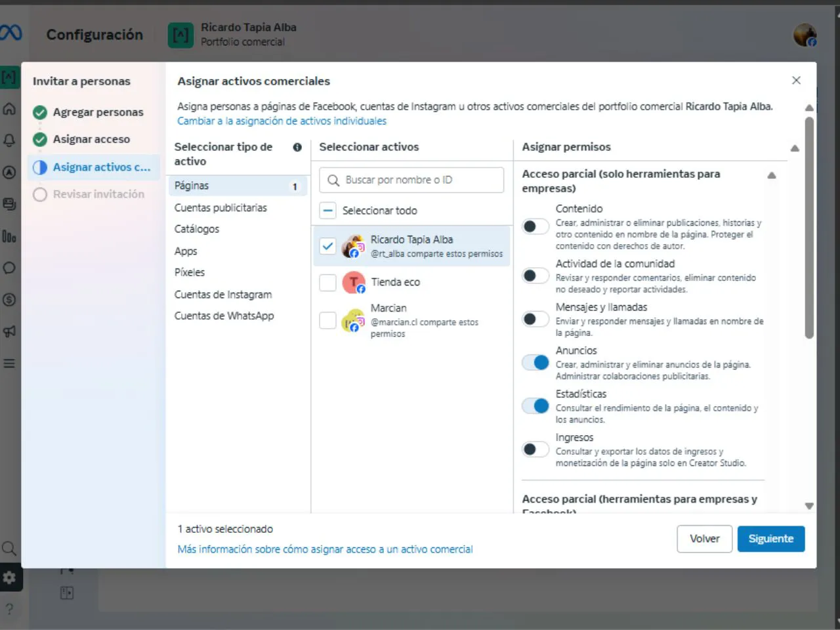Click the dialog scrollbar up arrow

coord(809,108)
